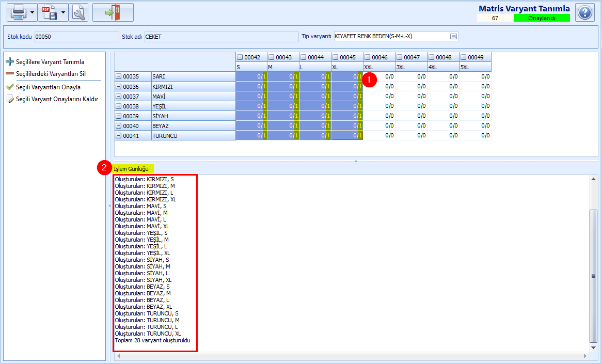Select the MAVİ / 3XL variant cell
The image size is (602, 364).
pyautogui.click(x=411, y=96)
